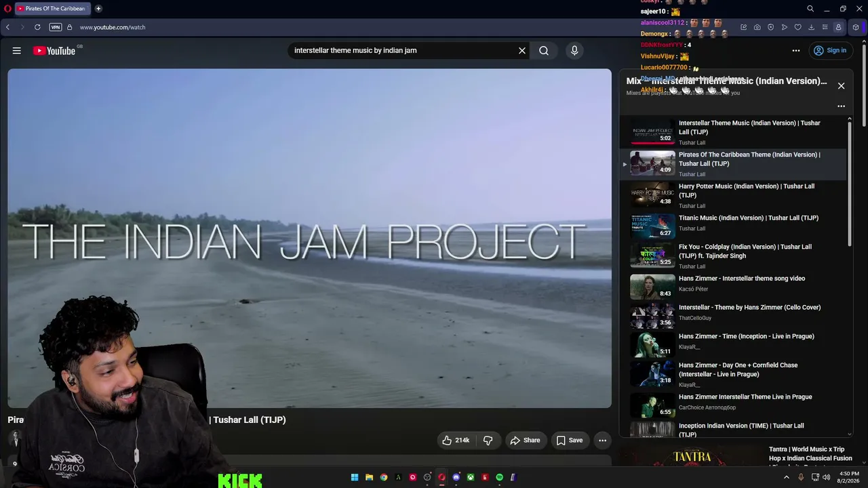This screenshot has width=868, height=488.
Task: Show hidden system tray icons
Action: point(787,477)
